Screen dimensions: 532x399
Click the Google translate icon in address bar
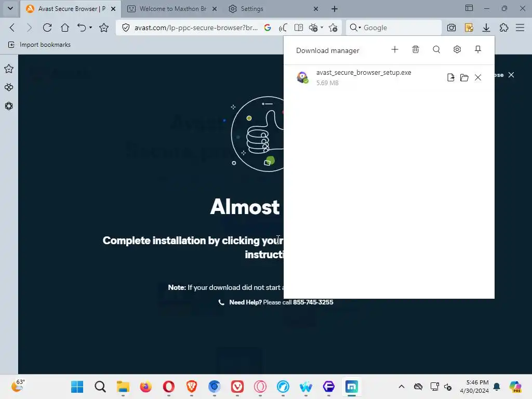268,28
